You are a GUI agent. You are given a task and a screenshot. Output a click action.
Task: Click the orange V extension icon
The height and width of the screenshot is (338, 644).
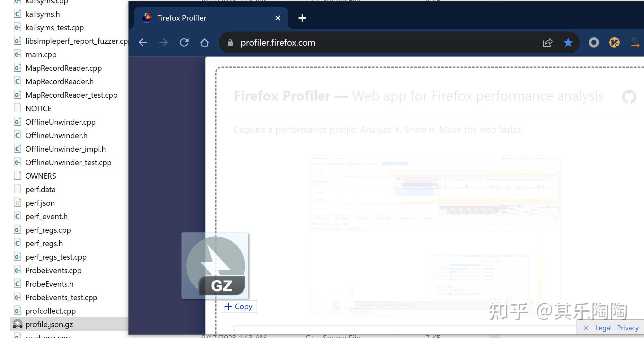click(x=614, y=42)
